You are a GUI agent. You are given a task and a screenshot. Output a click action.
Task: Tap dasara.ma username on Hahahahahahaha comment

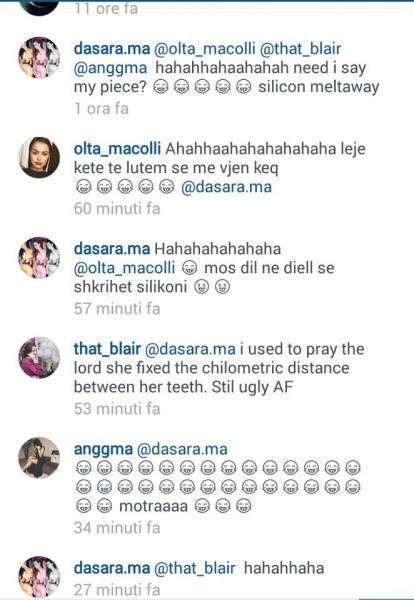[112, 249]
